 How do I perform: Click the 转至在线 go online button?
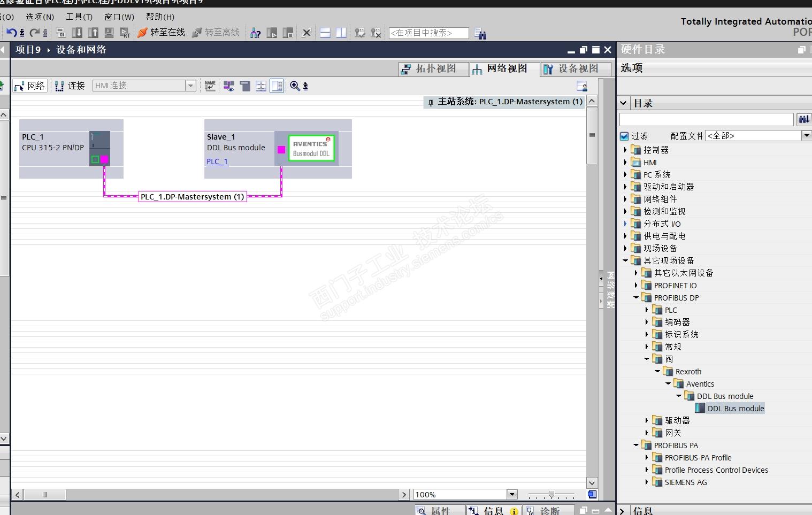pos(161,33)
